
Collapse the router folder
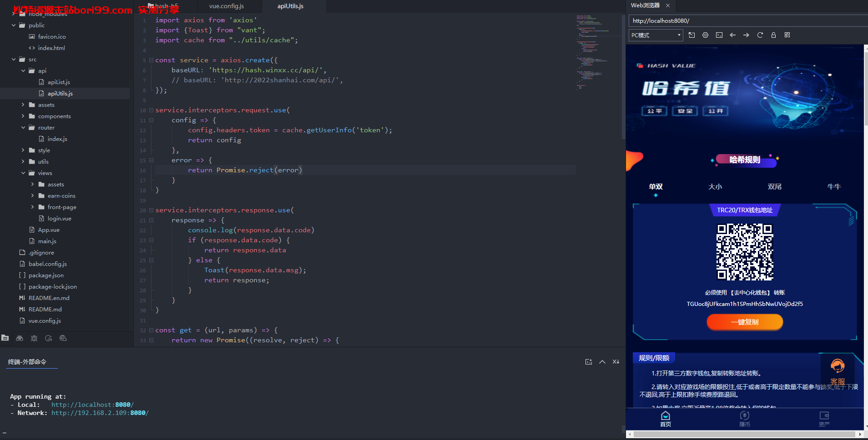23,127
